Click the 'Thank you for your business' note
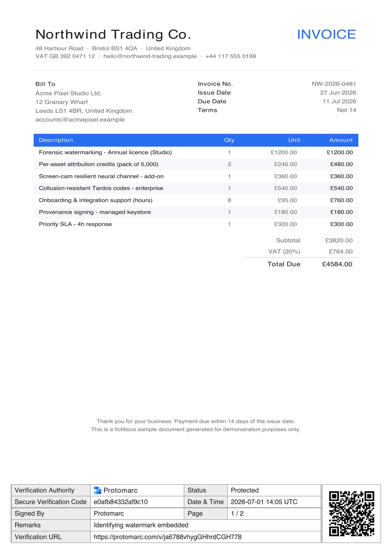This screenshot has height=554, width=392. 196,421
